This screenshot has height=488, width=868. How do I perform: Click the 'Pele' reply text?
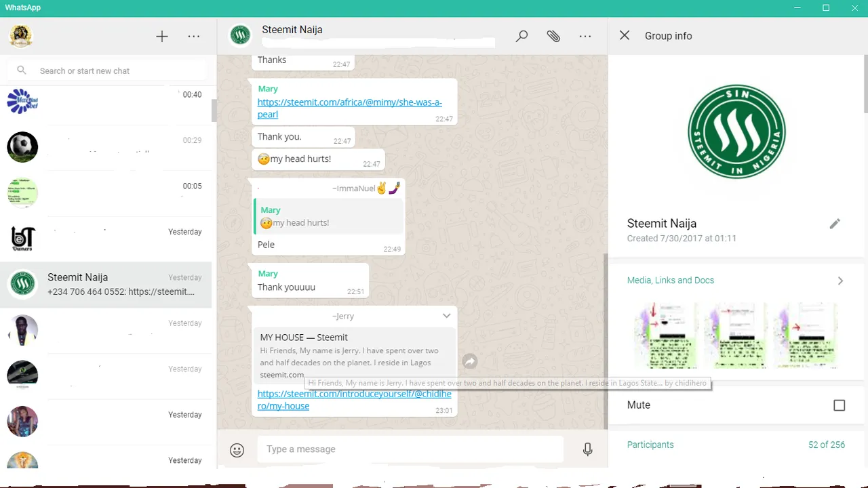pos(266,245)
